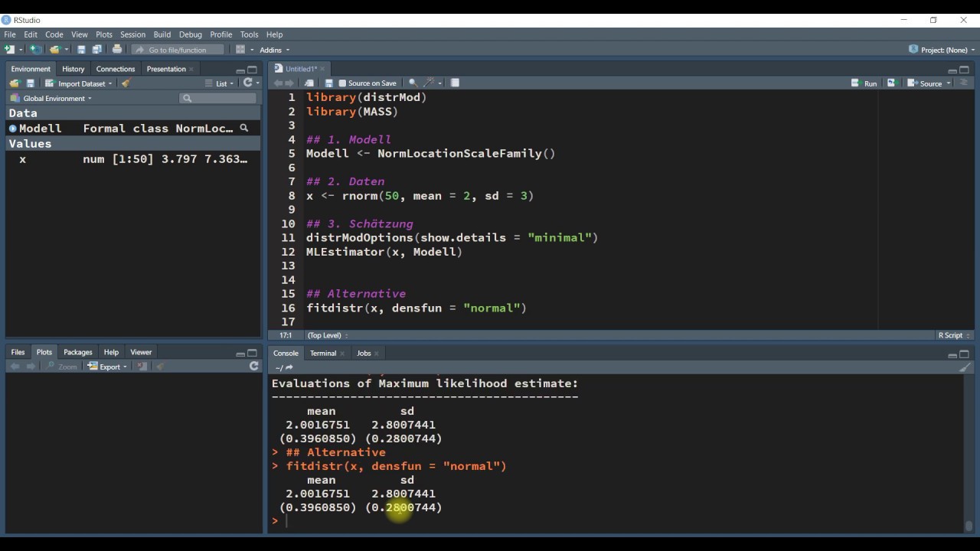Clear the console with the broom icon
980x551 pixels.
[x=964, y=367]
